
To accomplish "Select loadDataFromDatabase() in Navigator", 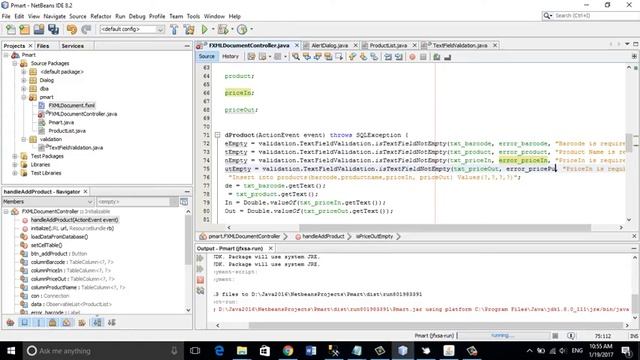I will (59, 237).
